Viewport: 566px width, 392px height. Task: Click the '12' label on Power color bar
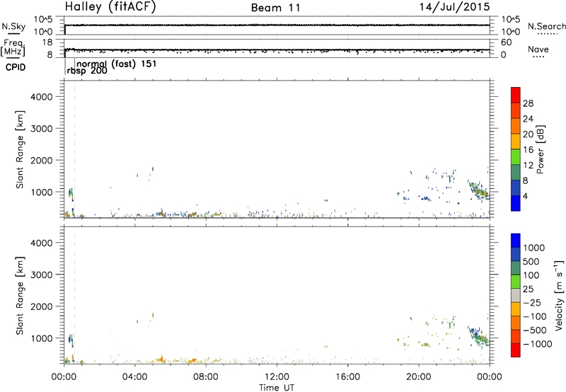pyautogui.click(x=528, y=166)
